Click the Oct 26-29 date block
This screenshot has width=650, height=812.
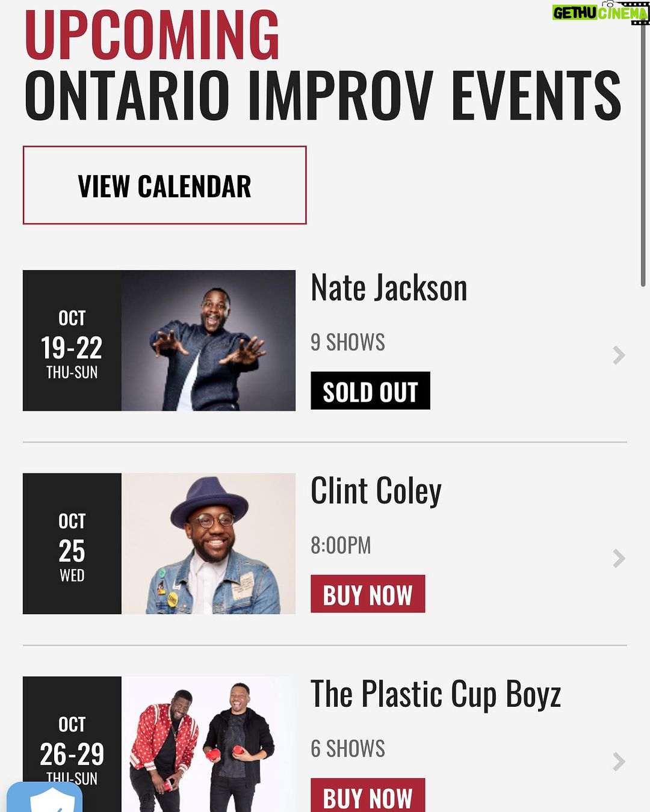coord(72,744)
